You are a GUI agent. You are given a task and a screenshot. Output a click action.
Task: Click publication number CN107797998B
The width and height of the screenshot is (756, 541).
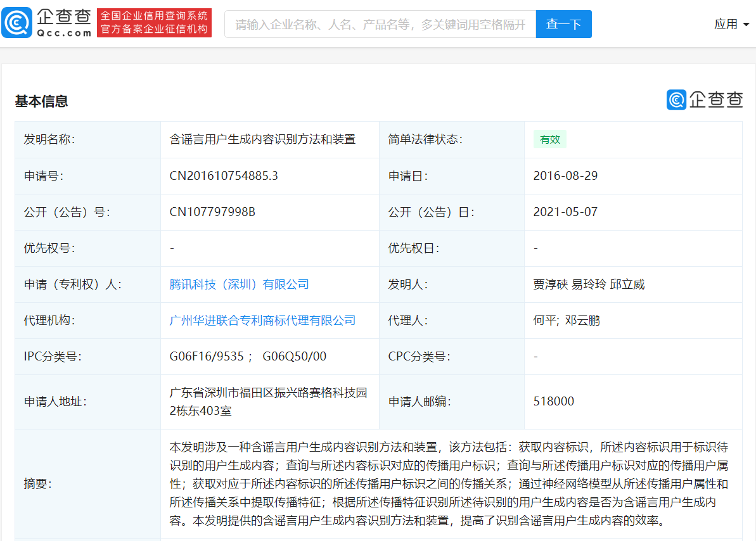(x=212, y=212)
